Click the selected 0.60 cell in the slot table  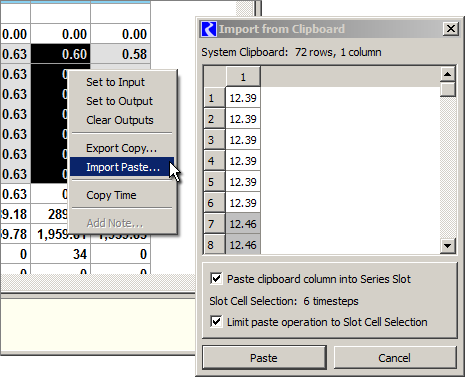pyautogui.click(x=60, y=54)
